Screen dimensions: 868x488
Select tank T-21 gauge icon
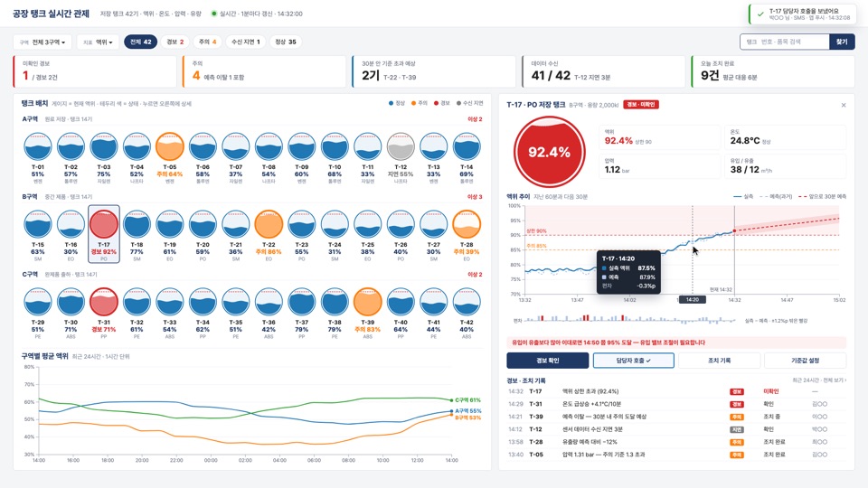236,224
